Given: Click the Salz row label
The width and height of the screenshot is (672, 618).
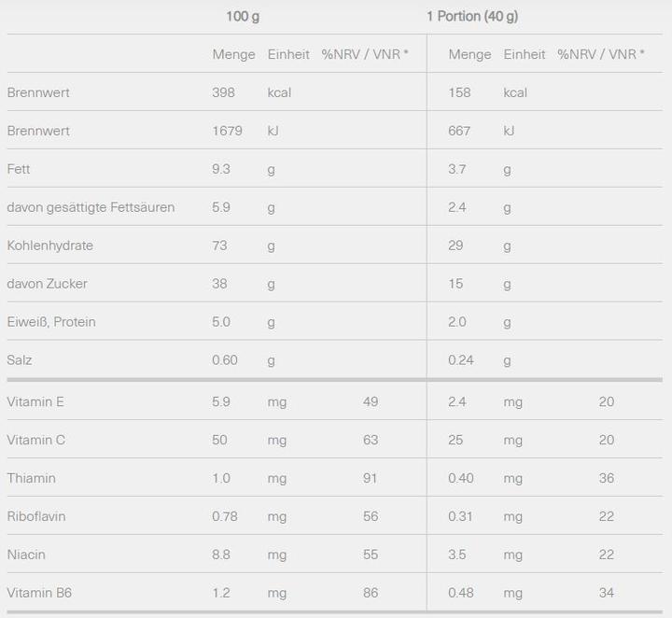Looking at the screenshot, I should tap(20, 360).
